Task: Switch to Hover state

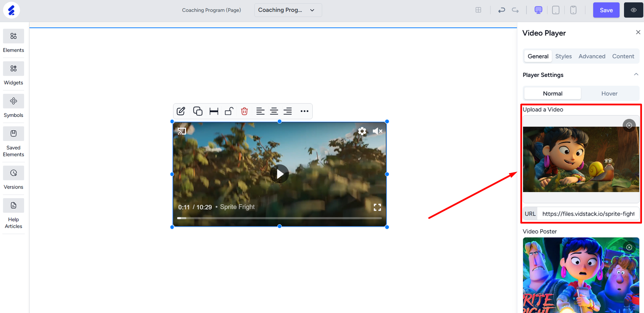Action: pyautogui.click(x=609, y=93)
